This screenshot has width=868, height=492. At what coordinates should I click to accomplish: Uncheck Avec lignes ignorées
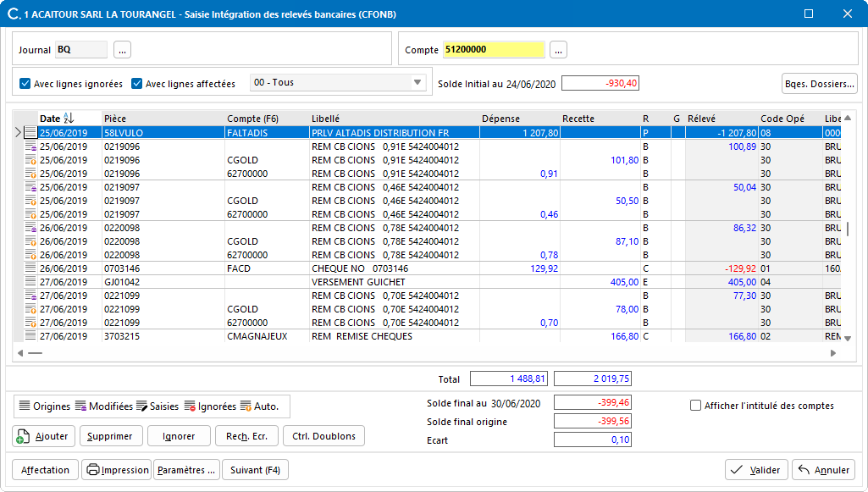pos(25,84)
